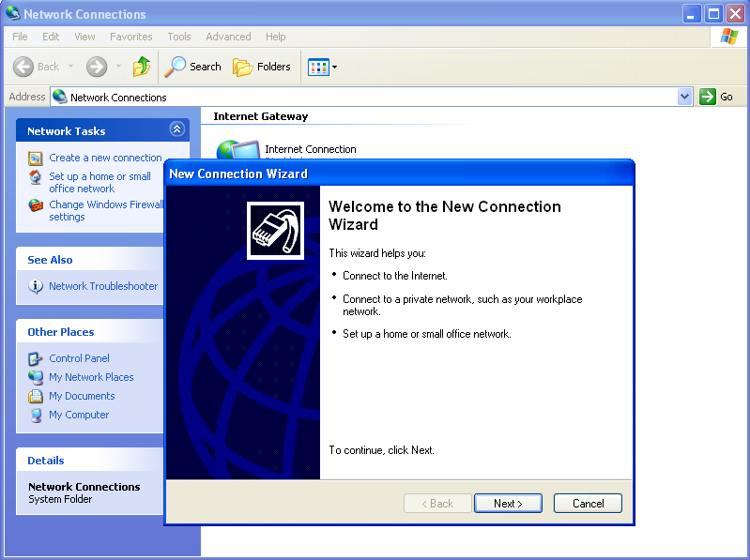Open My Documents link
The width and height of the screenshot is (750, 560).
click(82, 396)
